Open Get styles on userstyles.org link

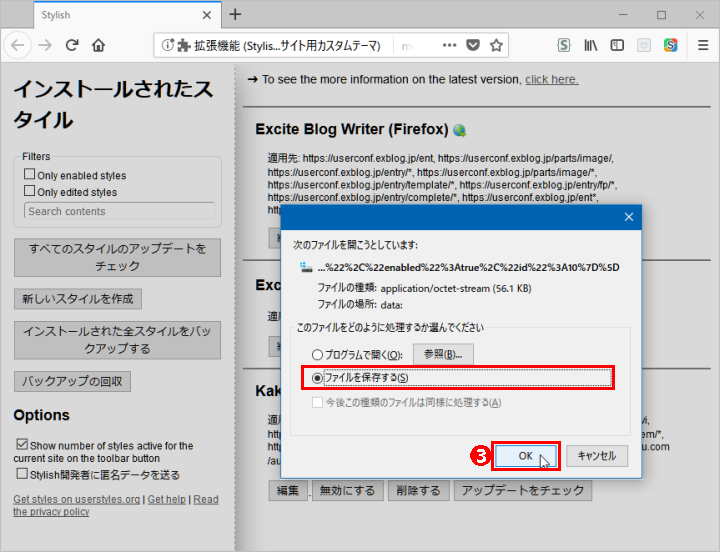77,499
